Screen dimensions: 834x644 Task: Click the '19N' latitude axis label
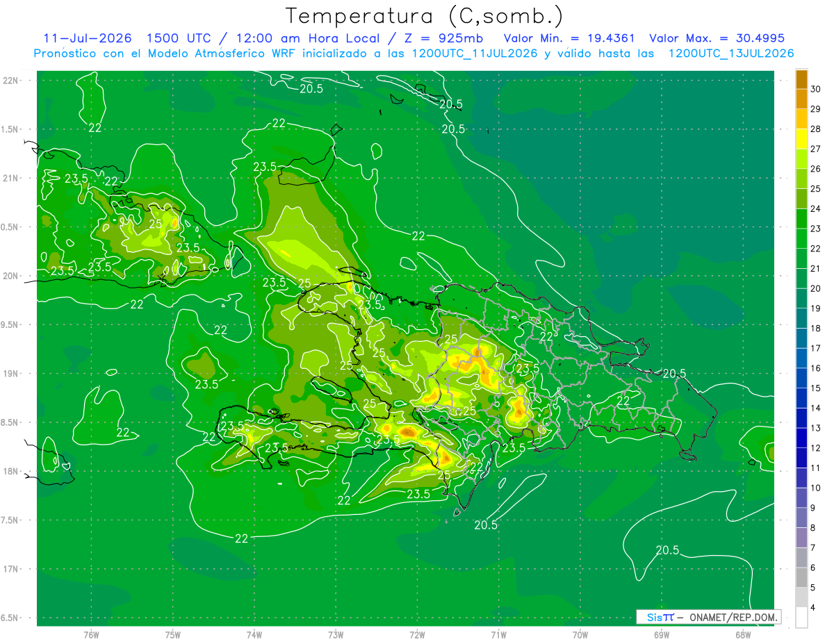click(10, 374)
